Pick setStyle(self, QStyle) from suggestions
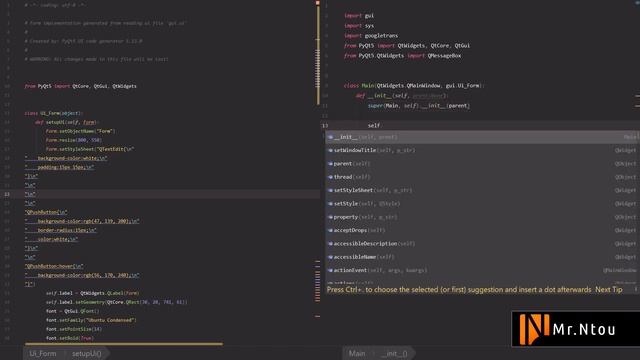Screen dimensions: 640x360 pyautogui.click(x=482, y=204)
